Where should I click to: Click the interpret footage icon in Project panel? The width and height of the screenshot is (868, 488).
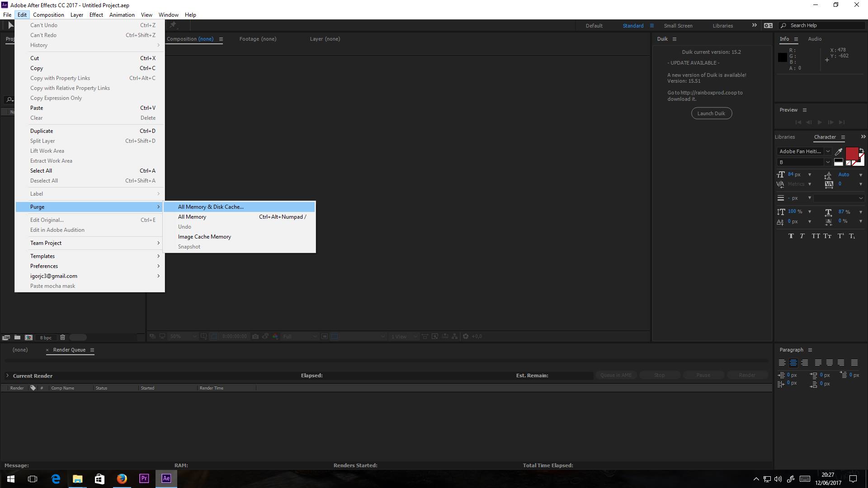6,337
